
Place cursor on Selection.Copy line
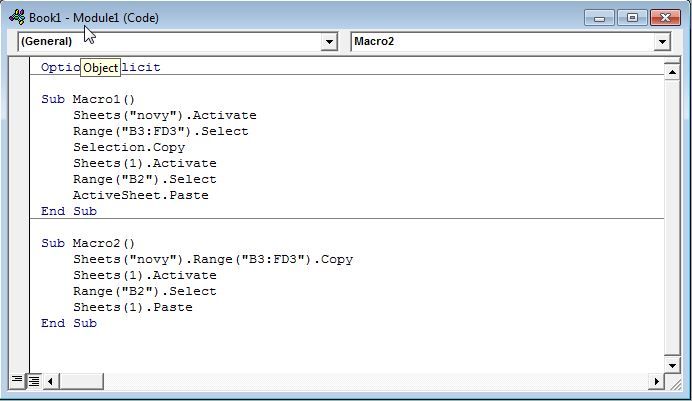coord(129,147)
